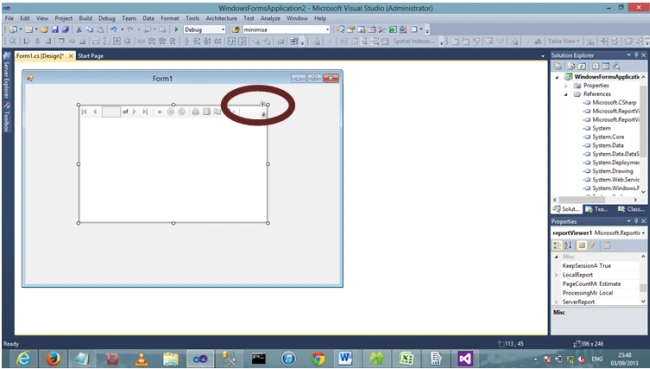
Task: Open ReportViewer smart tag glyph on control
Action: click(262, 104)
